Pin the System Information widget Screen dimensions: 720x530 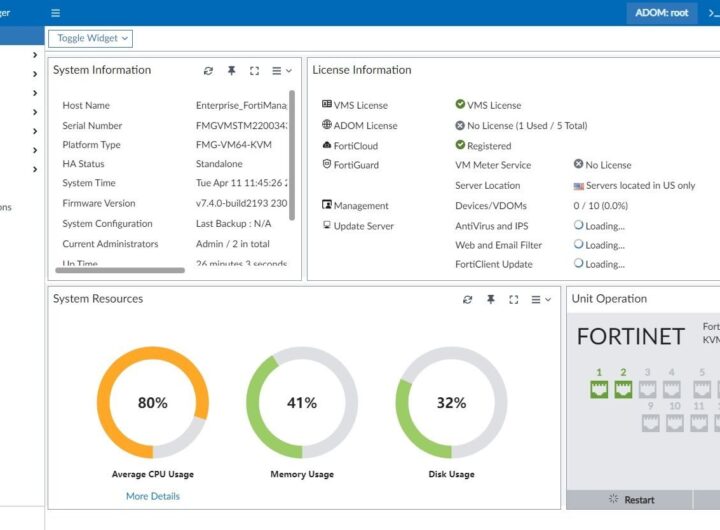[x=231, y=71]
